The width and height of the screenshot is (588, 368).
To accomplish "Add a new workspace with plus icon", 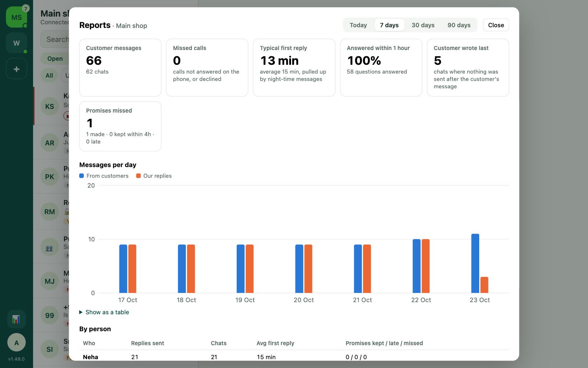I will (17, 69).
